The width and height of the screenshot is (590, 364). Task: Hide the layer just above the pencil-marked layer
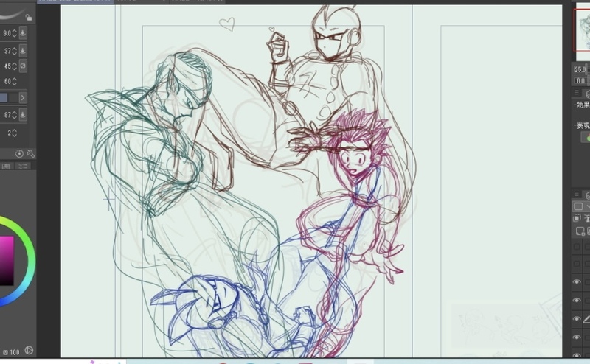[577, 301]
